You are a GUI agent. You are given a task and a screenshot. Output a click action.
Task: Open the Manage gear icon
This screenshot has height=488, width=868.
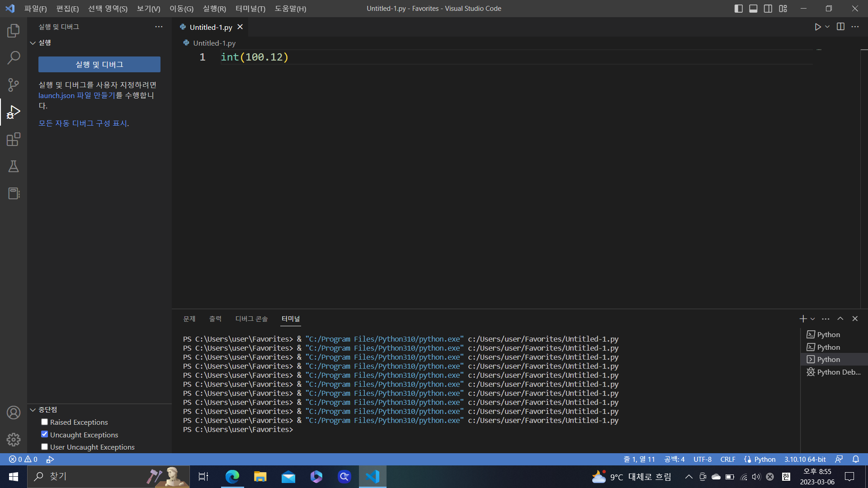14,439
